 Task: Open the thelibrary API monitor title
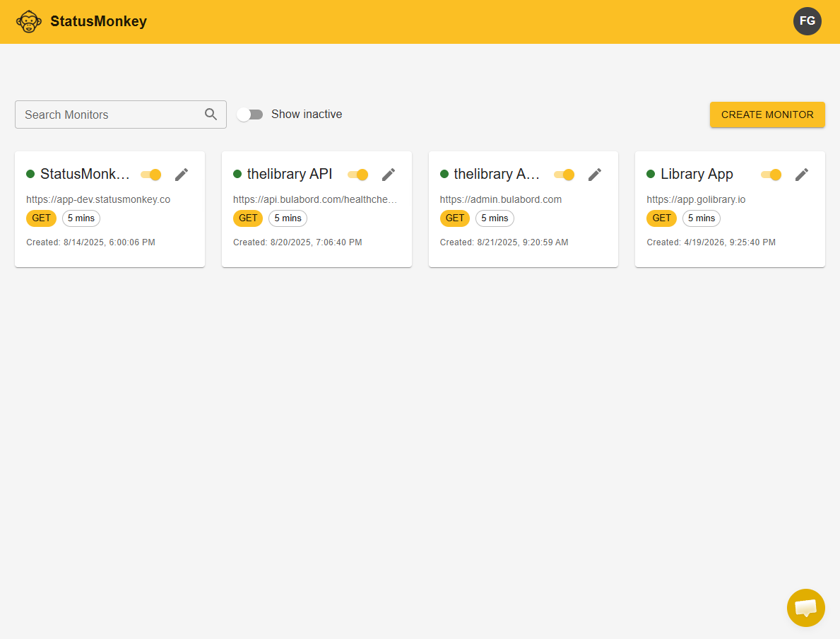point(290,174)
